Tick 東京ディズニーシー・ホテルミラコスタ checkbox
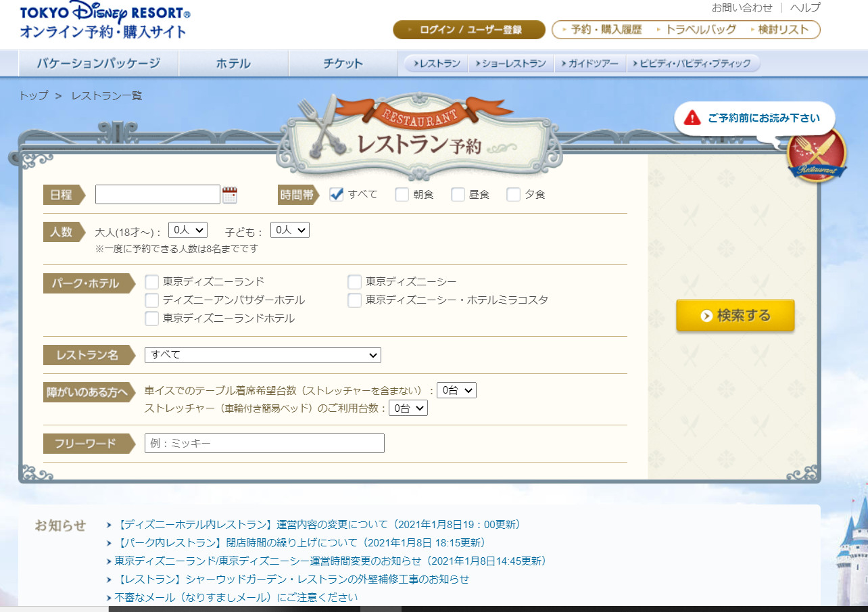Image resolution: width=868 pixels, height=612 pixels. 355,300
